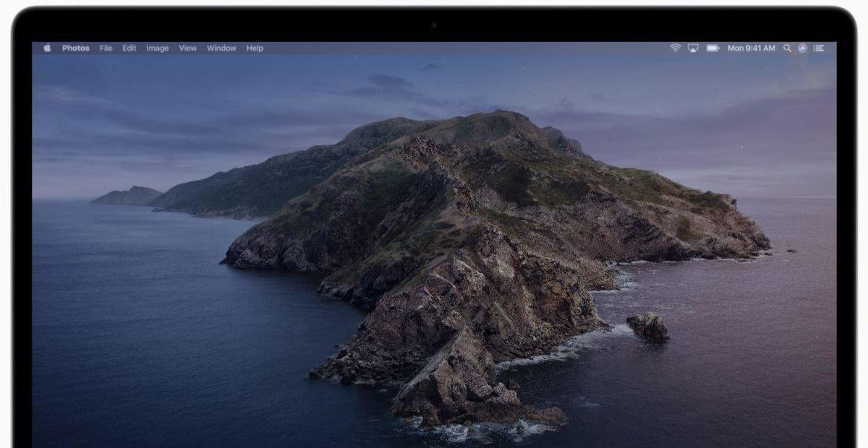The width and height of the screenshot is (868, 448).
Task: Open the Apple menu
Action: tap(48, 48)
